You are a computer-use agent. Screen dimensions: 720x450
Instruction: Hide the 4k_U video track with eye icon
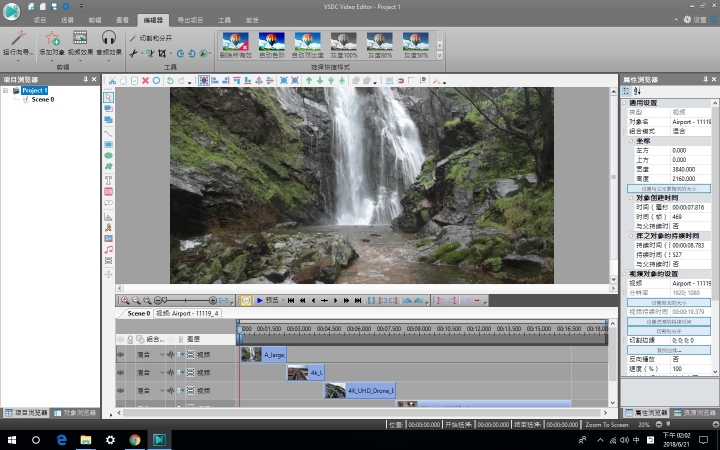[x=121, y=372]
